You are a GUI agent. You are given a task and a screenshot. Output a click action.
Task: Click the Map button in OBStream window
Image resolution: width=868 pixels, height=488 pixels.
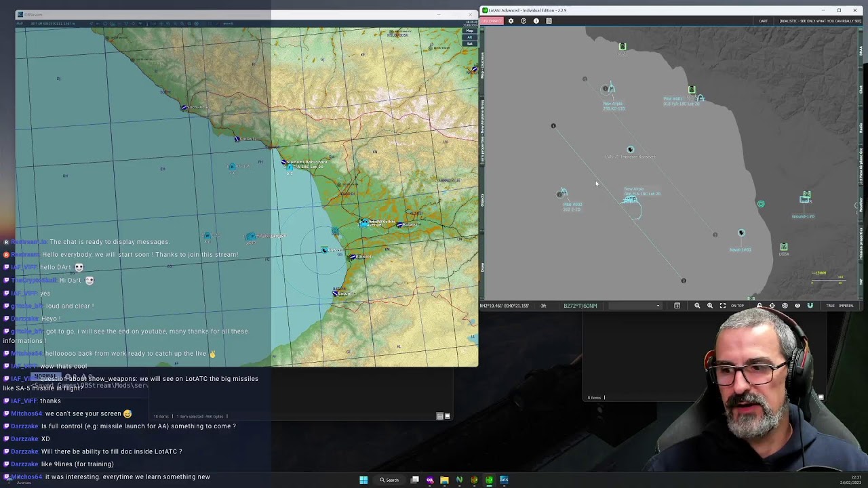(x=469, y=30)
